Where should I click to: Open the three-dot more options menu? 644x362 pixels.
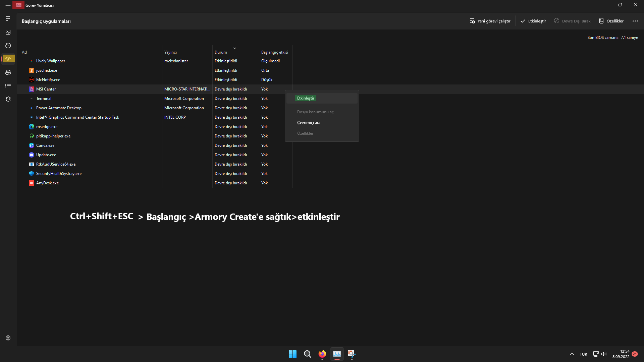pyautogui.click(x=635, y=21)
